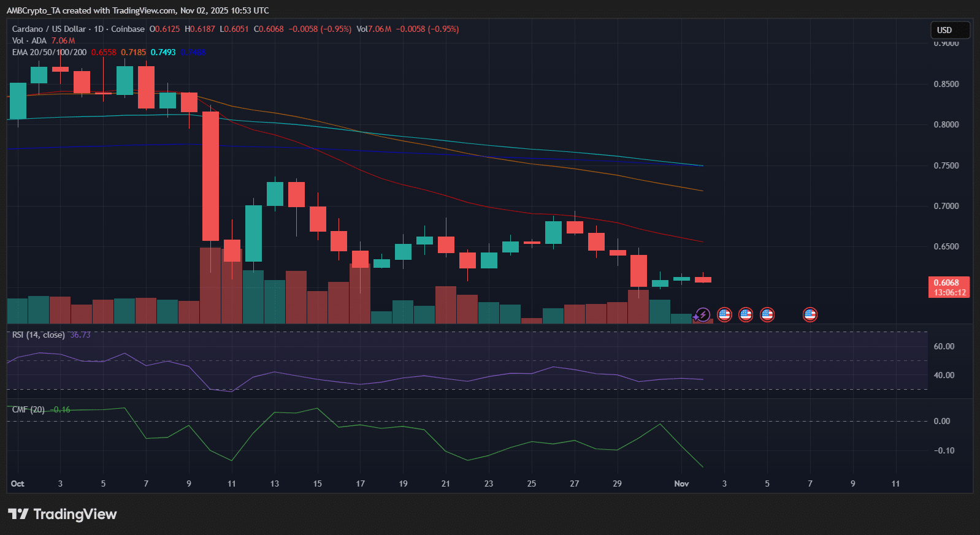Open the rightmost US flag event marker
Screen dimensions: 980x535
(810, 315)
